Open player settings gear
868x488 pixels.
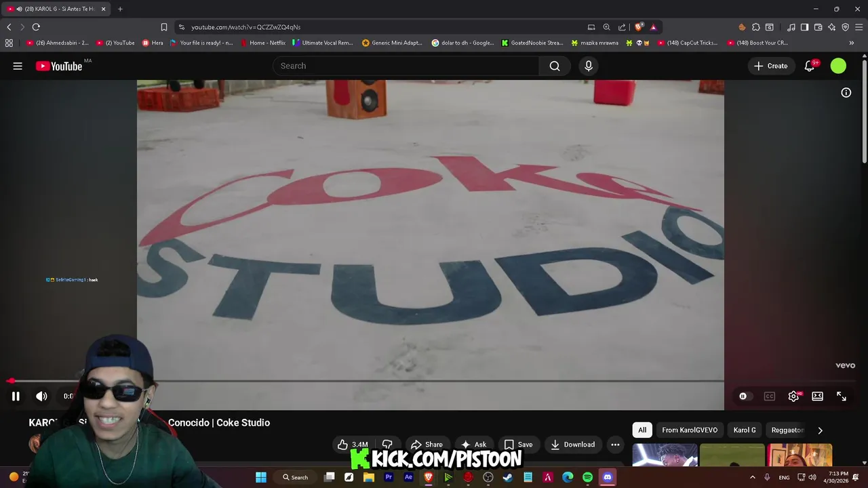click(x=793, y=396)
